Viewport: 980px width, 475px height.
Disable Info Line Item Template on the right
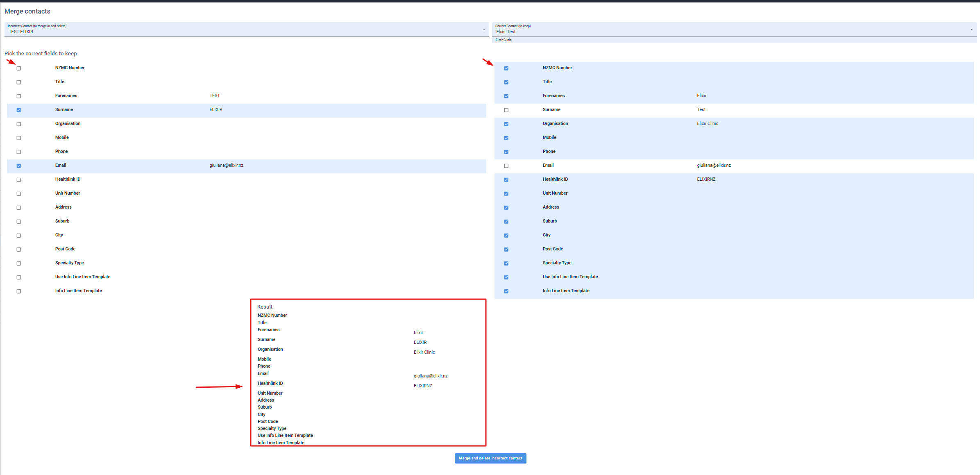click(506, 291)
